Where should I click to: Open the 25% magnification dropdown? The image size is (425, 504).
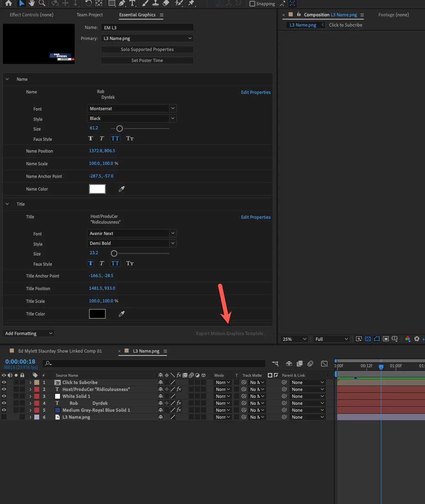[x=294, y=339]
